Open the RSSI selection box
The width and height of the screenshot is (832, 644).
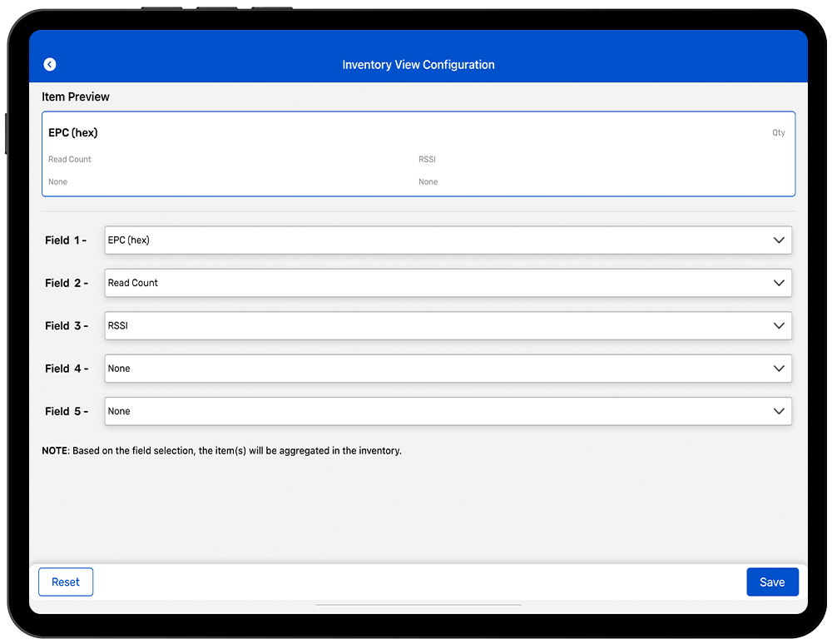pos(448,326)
